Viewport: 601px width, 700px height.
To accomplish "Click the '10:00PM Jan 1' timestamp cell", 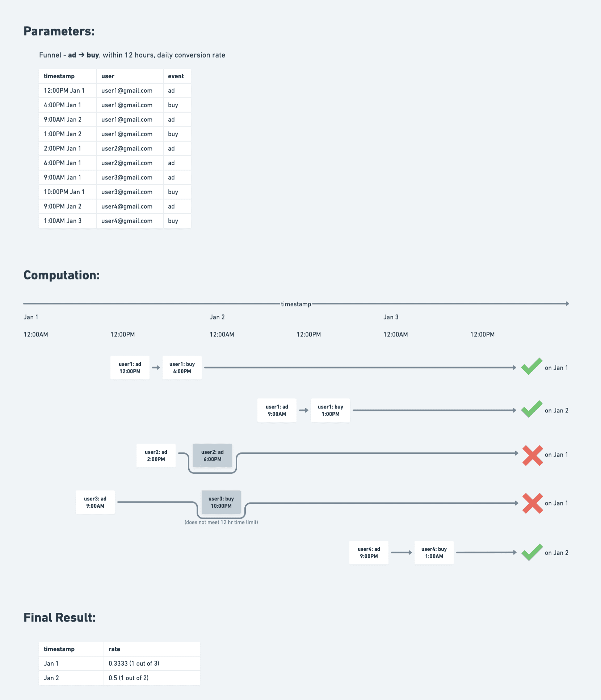I will pyautogui.click(x=68, y=192).
